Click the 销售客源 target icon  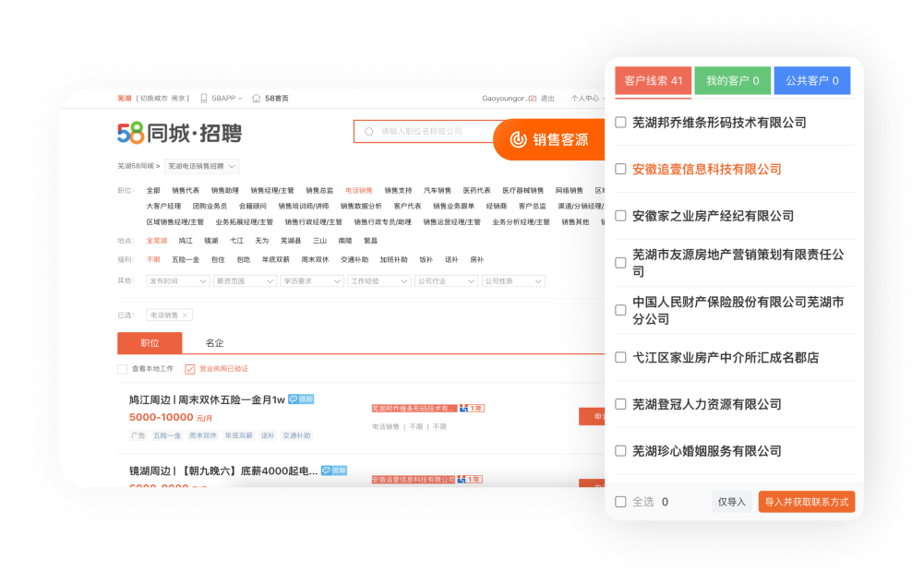coord(518,139)
